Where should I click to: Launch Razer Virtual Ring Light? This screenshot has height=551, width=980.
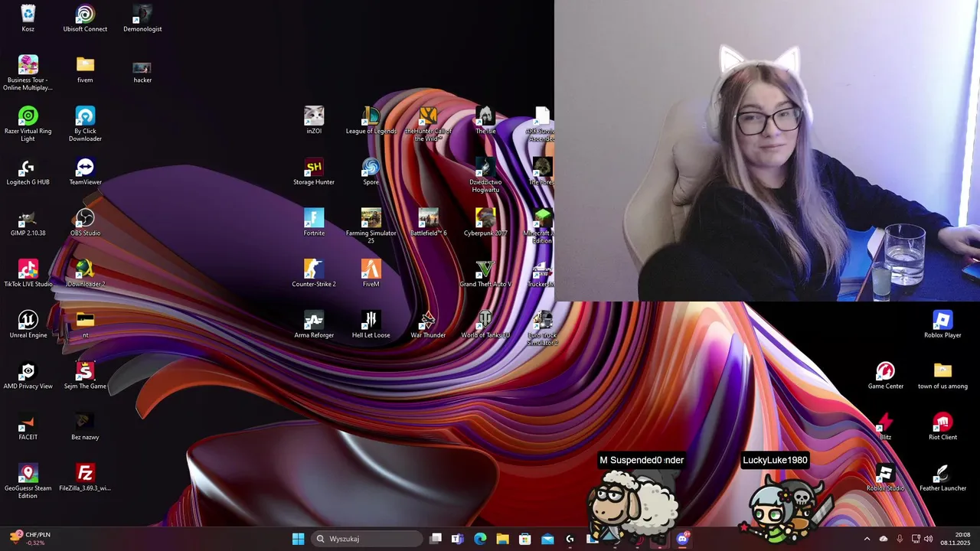pyautogui.click(x=28, y=123)
